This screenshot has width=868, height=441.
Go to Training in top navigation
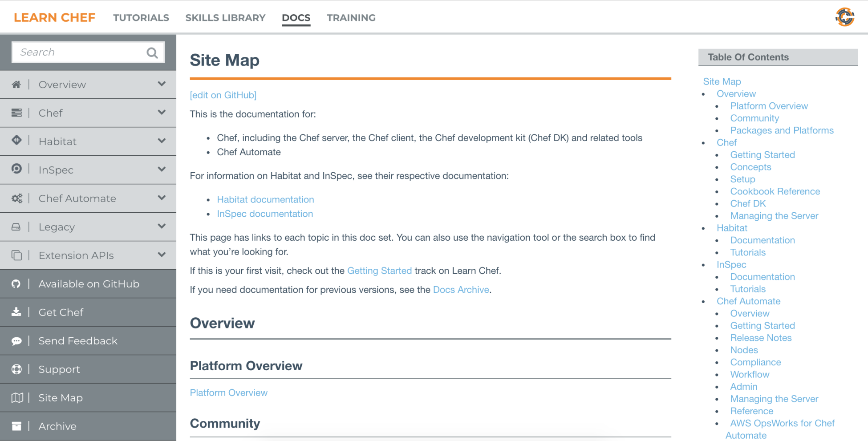[351, 18]
